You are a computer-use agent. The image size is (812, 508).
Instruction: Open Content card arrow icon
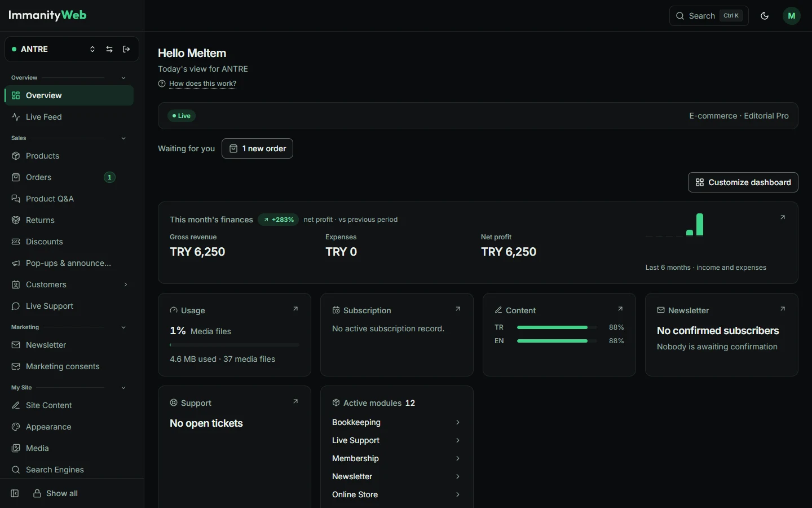click(x=620, y=309)
